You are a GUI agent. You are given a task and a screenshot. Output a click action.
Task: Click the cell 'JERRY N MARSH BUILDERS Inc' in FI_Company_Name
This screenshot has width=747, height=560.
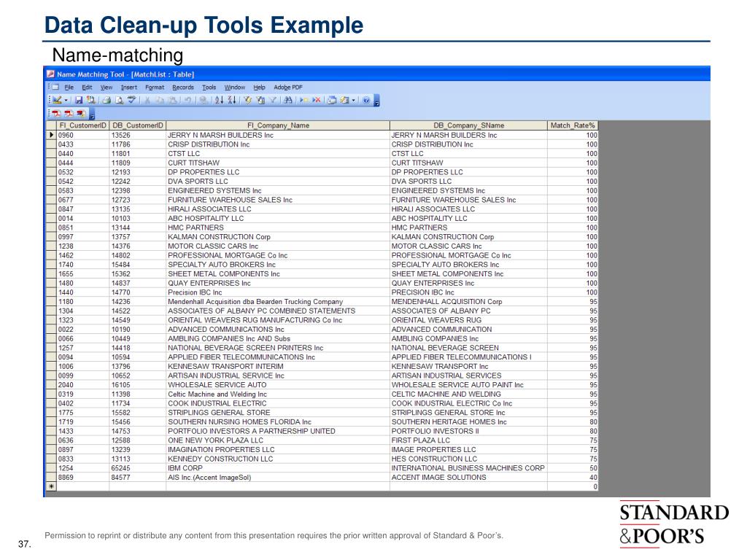[x=278, y=135]
